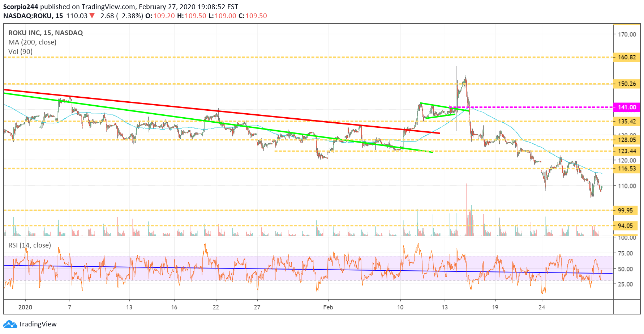
Task: Click the 2020 date axis label
Action: click(x=25, y=307)
